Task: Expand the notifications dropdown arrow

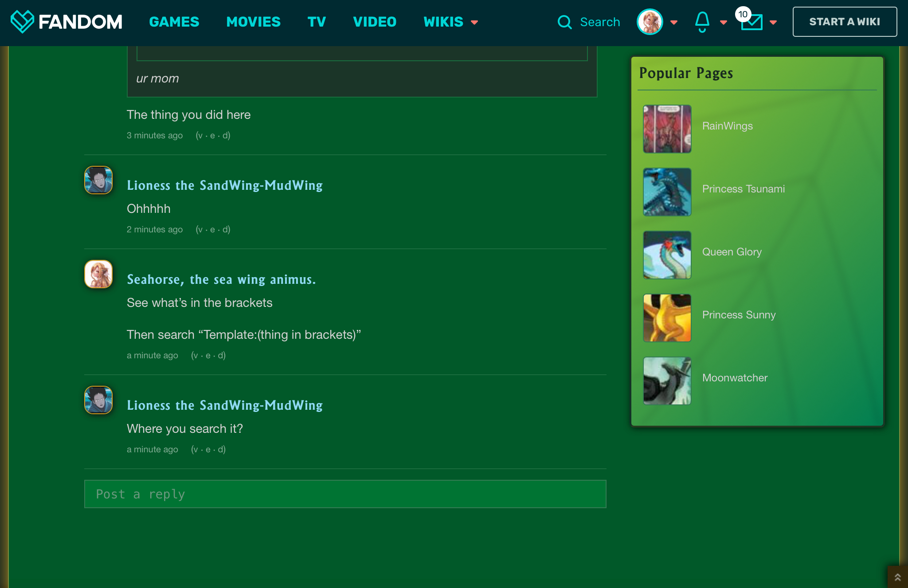Action: (x=724, y=22)
